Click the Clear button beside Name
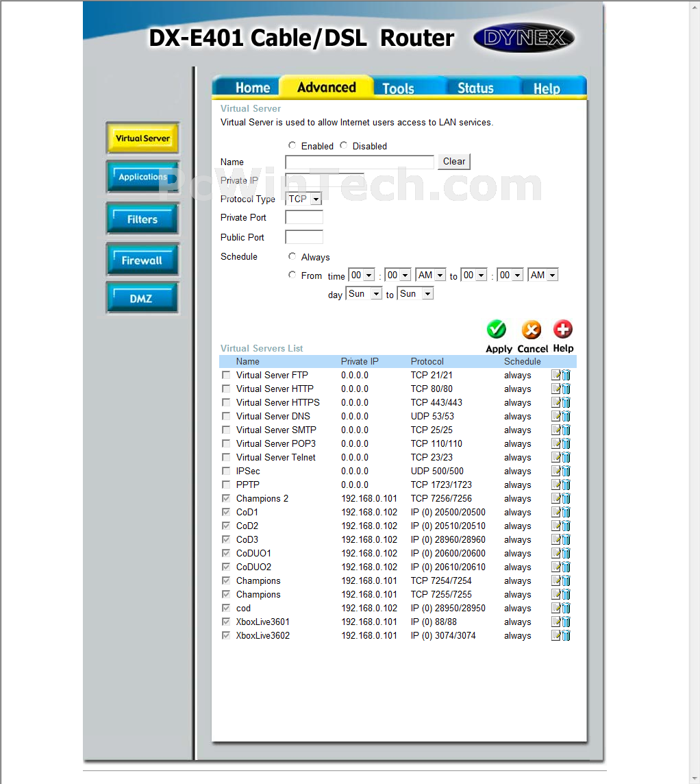Image resolution: width=700 pixels, height=784 pixels. (x=454, y=162)
